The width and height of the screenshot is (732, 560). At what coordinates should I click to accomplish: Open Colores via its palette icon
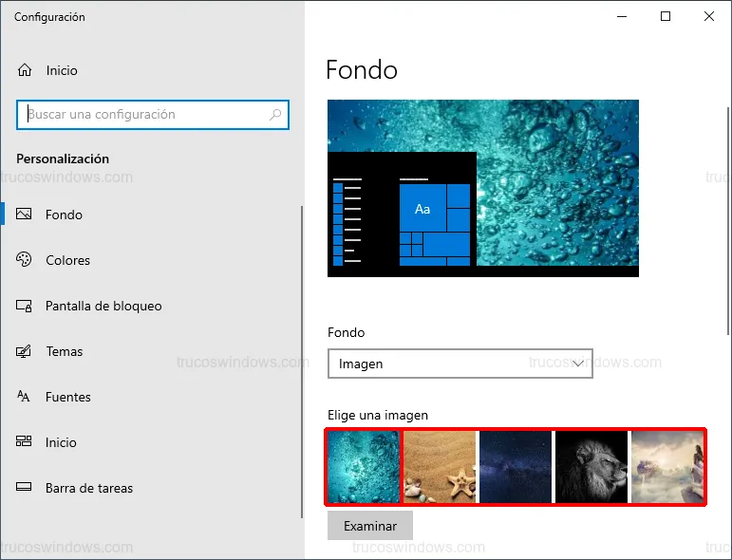coord(25,260)
